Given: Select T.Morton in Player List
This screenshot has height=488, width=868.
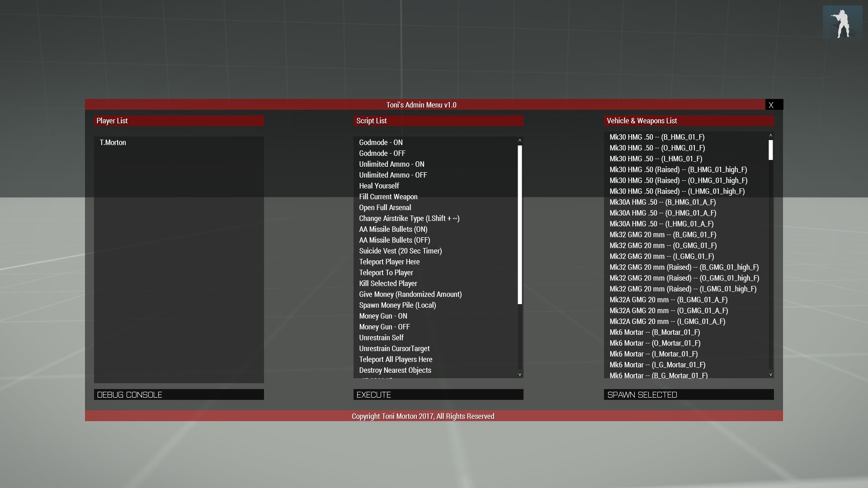Looking at the screenshot, I should point(113,142).
